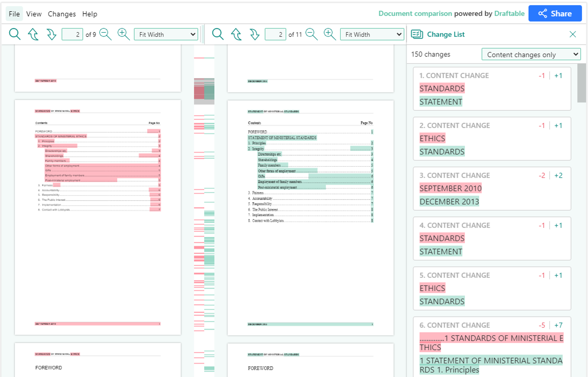Open the Content changes only filter dropdown
Viewport: 588px width, 377px height.
(531, 54)
